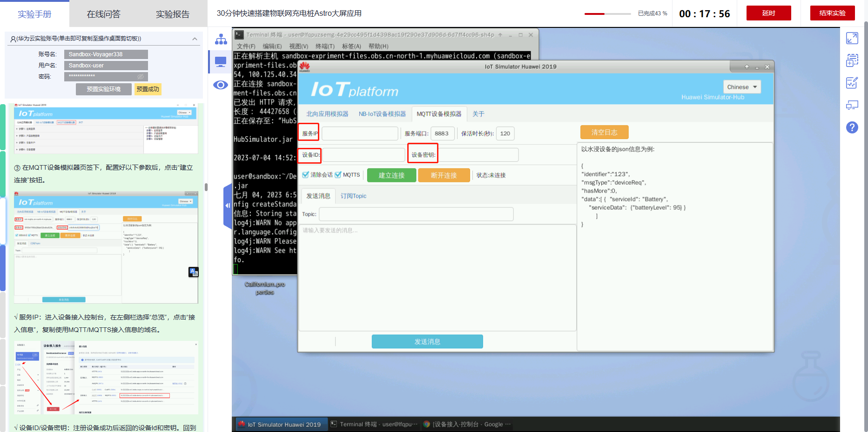Click the 服务端口 field showing 8883
868x432 pixels.
442,133
